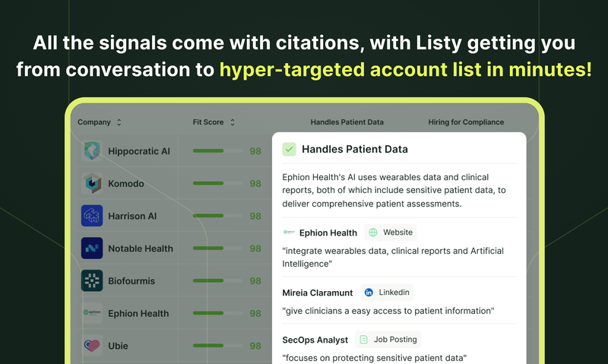This screenshot has width=608, height=364.
Task: Click the Hippocratic AI logo icon
Action: click(x=92, y=150)
